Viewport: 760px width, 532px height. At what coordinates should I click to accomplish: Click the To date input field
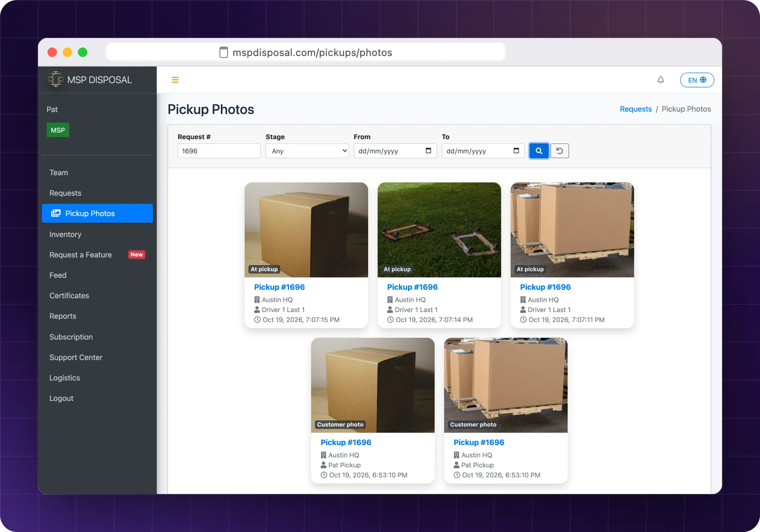(483, 151)
